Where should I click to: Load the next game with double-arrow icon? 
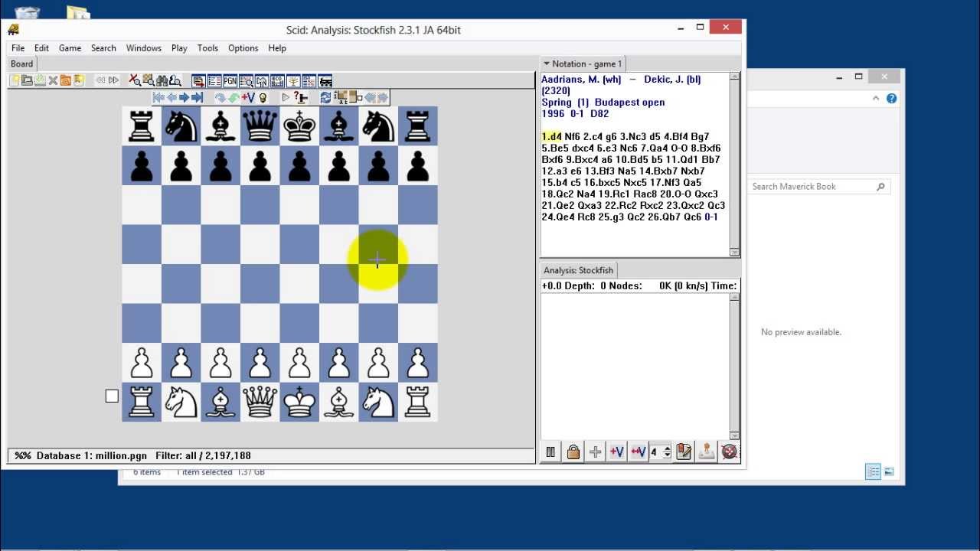pos(113,80)
